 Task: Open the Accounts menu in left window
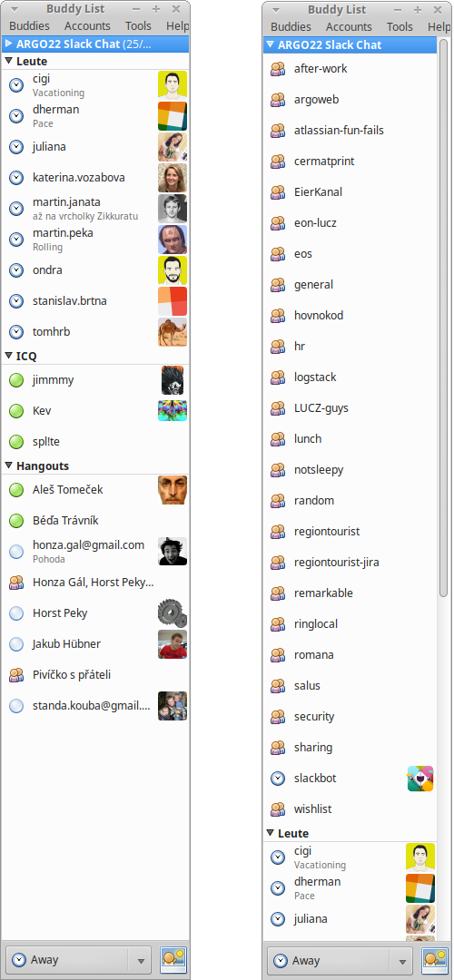pos(87,25)
